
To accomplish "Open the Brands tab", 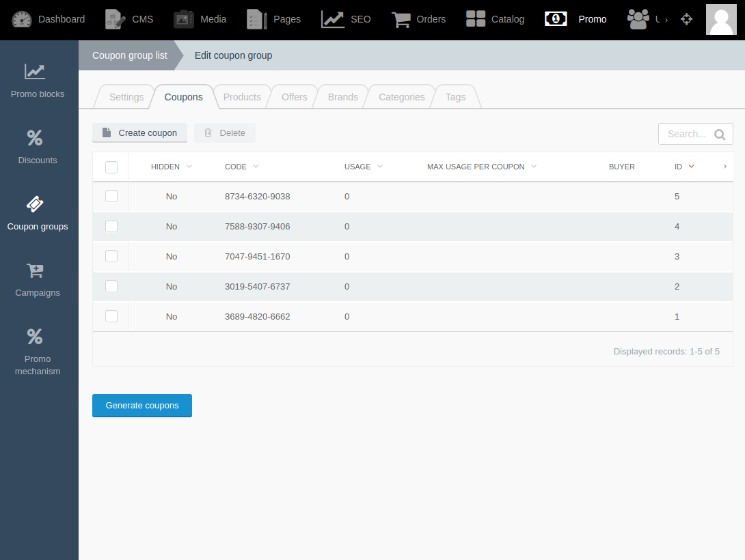I will point(342,97).
